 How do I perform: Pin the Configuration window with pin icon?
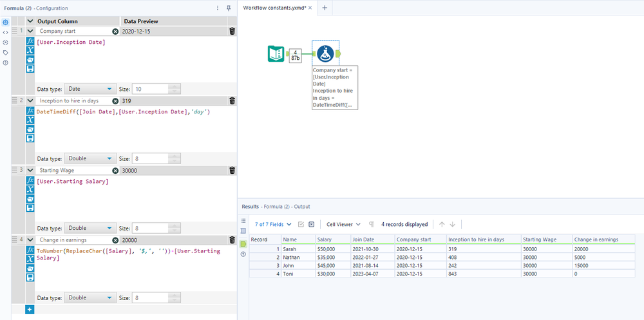click(229, 8)
